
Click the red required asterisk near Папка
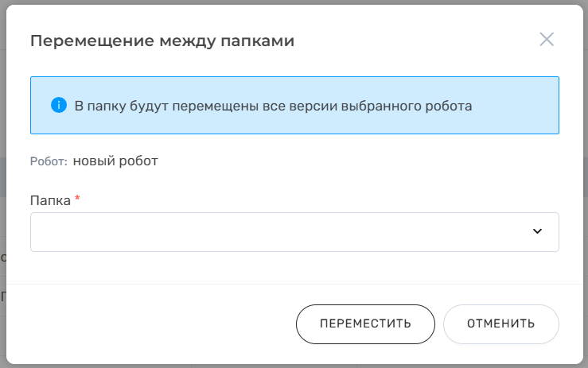78,199
